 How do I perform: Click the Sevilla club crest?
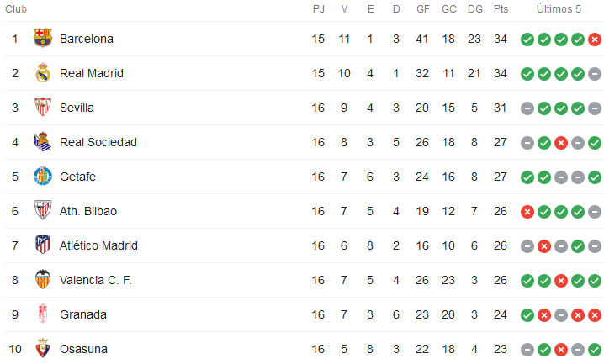43,107
